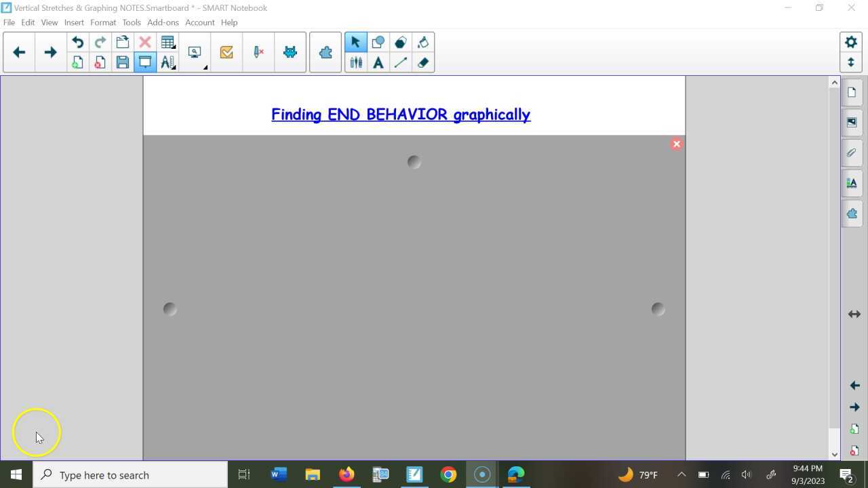Choose the Shapes tool
The height and width of the screenshot is (488, 868).
(378, 42)
